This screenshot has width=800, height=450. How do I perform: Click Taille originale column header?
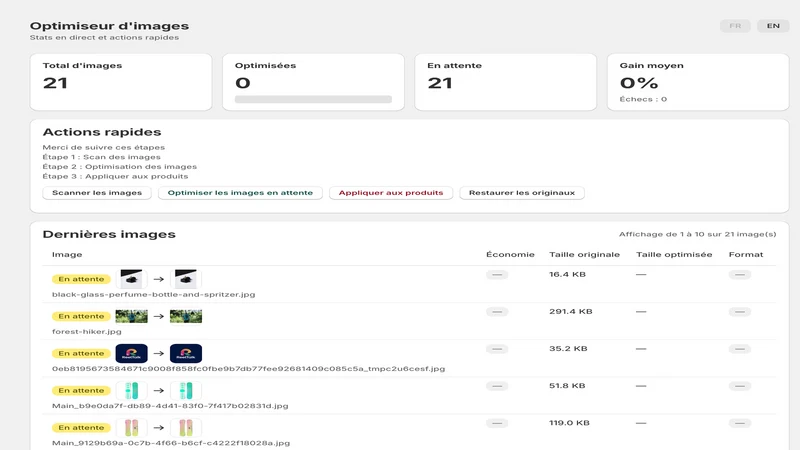(x=584, y=255)
